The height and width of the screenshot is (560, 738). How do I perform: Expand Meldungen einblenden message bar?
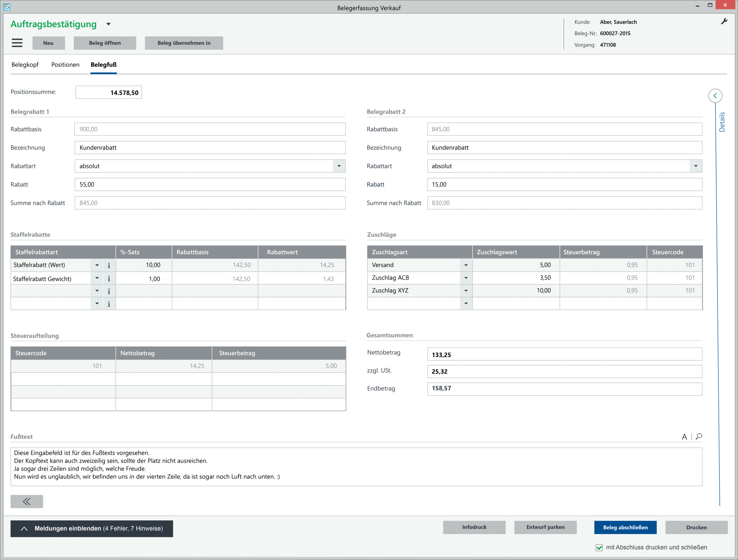click(92, 528)
